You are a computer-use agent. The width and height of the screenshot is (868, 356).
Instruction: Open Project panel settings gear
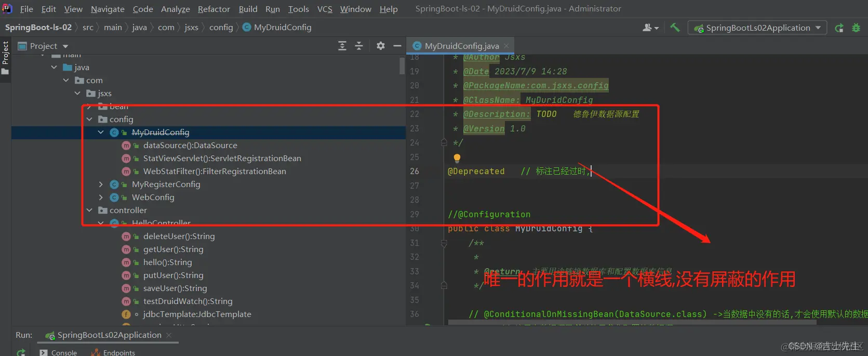click(x=381, y=46)
